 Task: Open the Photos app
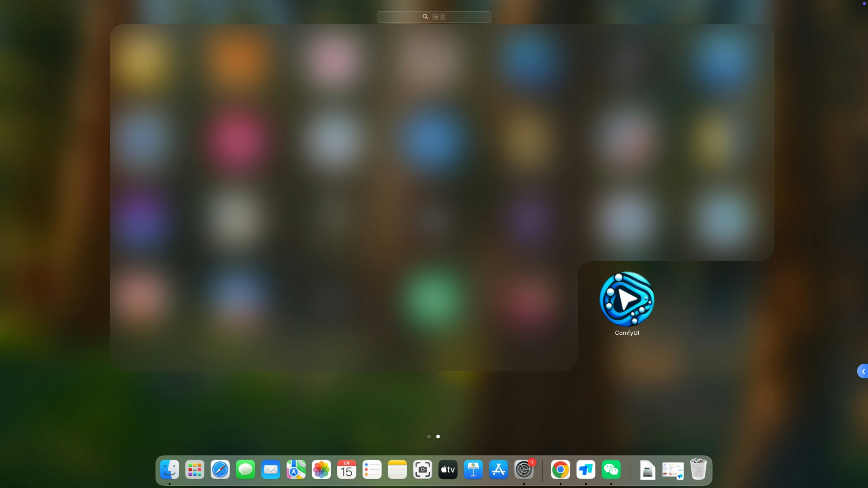coord(321,470)
